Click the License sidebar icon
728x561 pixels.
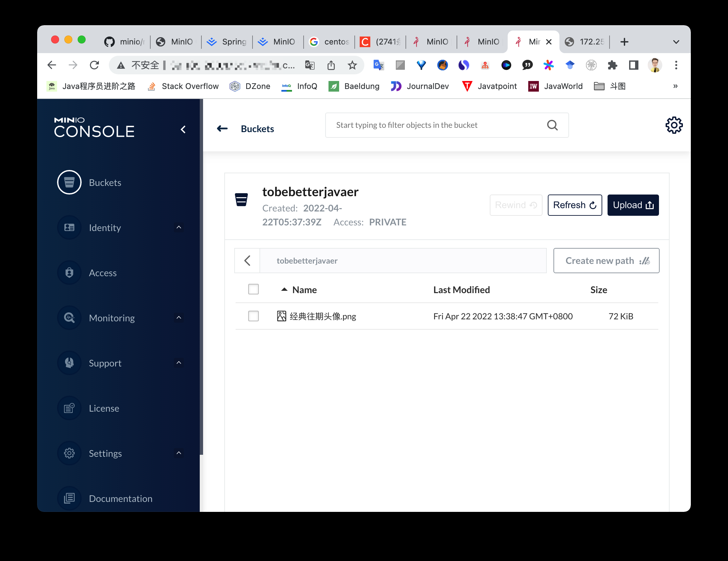click(x=69, y=408)
